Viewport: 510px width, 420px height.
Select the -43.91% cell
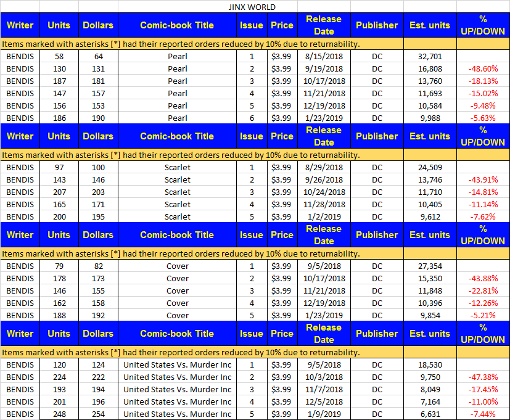483,179
